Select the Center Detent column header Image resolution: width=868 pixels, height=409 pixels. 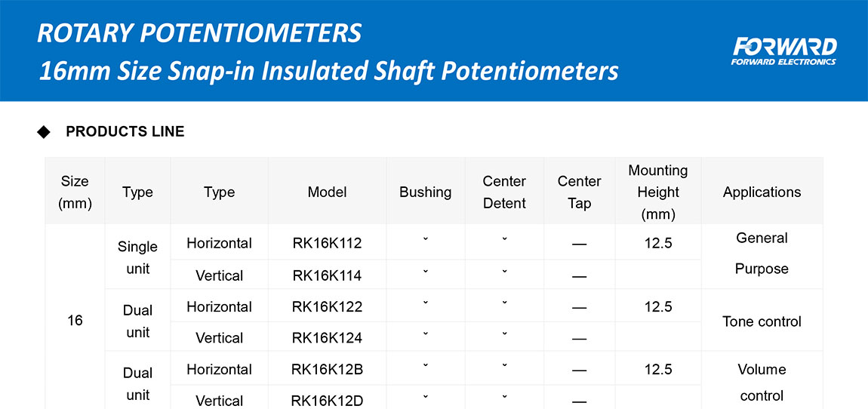point(504,192)
